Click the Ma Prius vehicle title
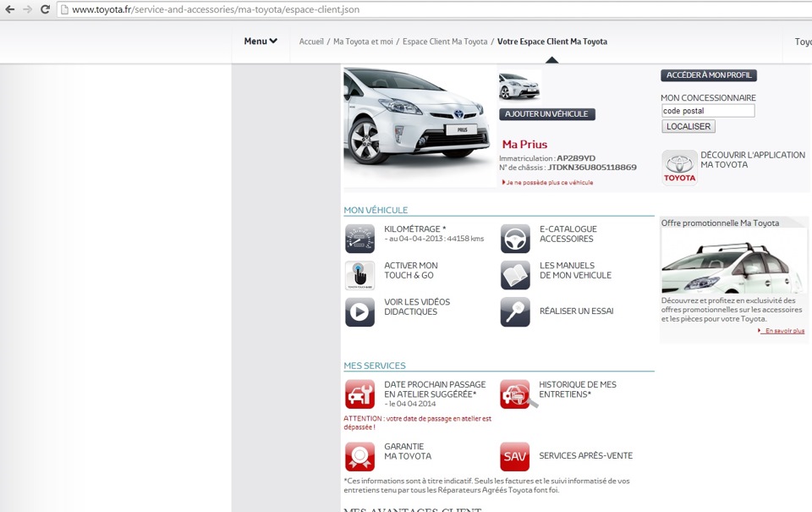 coord(524,145)
